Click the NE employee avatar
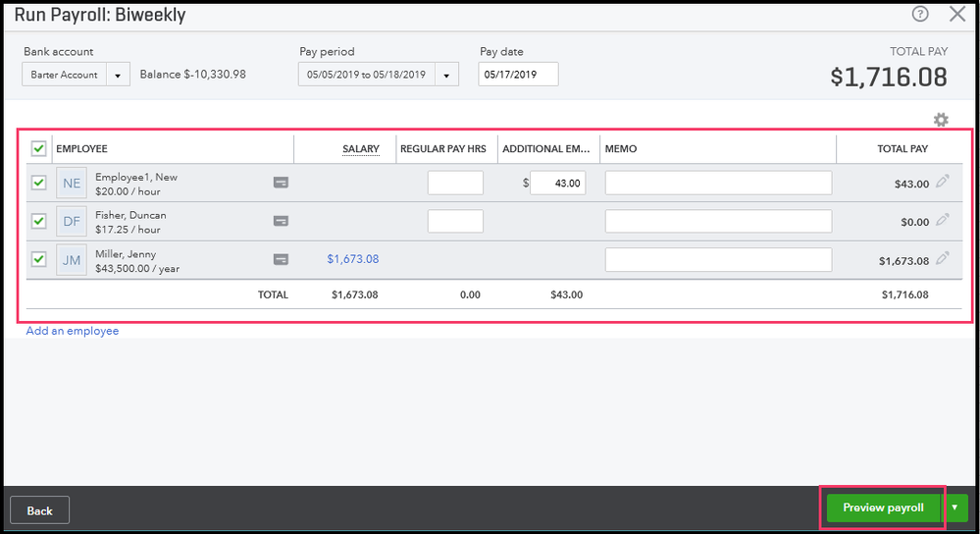The height and width of the screenshot is (534, 980). click(72, 183)
